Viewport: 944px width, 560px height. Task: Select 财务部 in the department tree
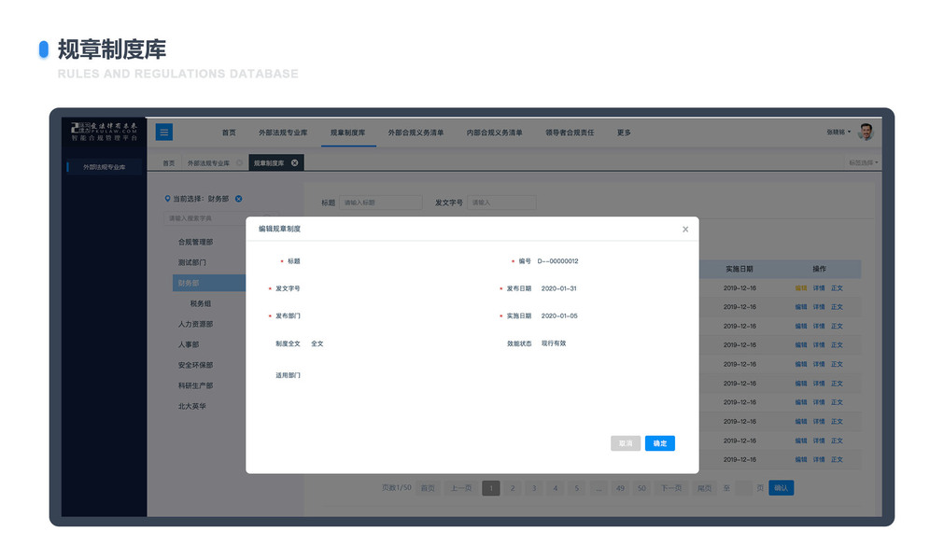209,283
